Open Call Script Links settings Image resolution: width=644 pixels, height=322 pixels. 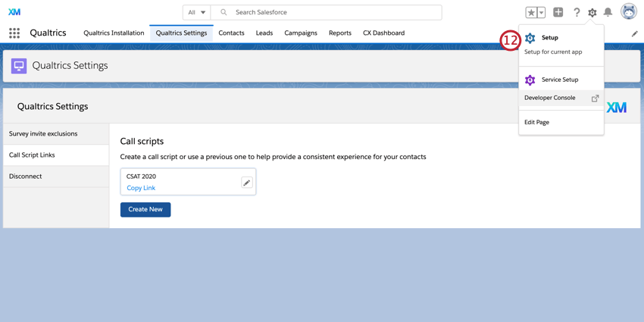click(x=56, y=155)
